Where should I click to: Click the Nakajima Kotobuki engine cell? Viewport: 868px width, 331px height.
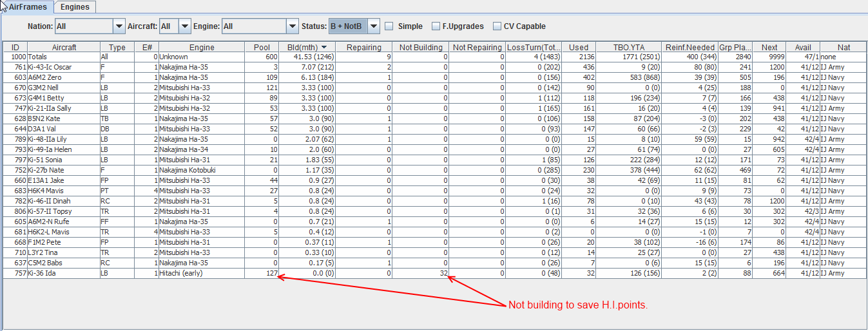[x=202, y=171]
